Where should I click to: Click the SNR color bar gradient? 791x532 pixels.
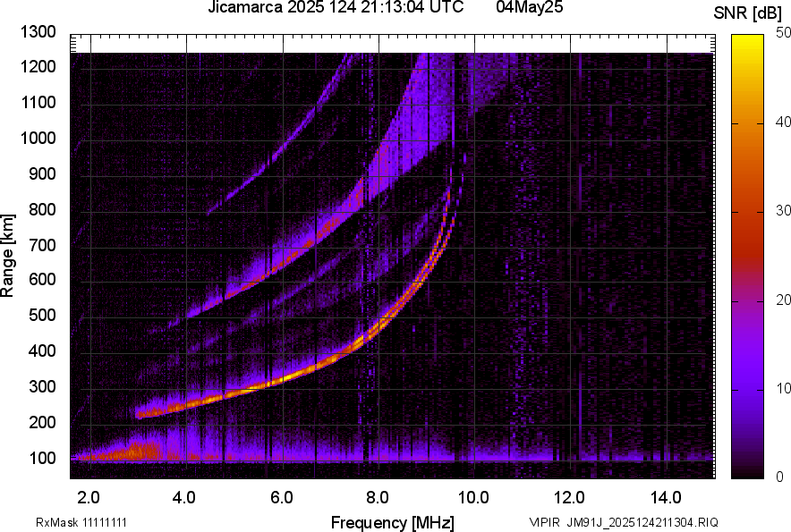point(747,257)
